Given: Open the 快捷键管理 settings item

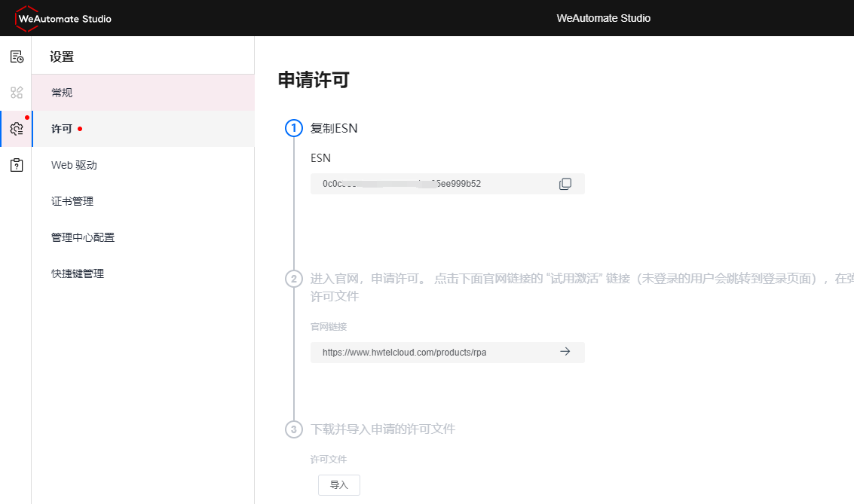Looking at the screenshot, I should tap(142, 273).
